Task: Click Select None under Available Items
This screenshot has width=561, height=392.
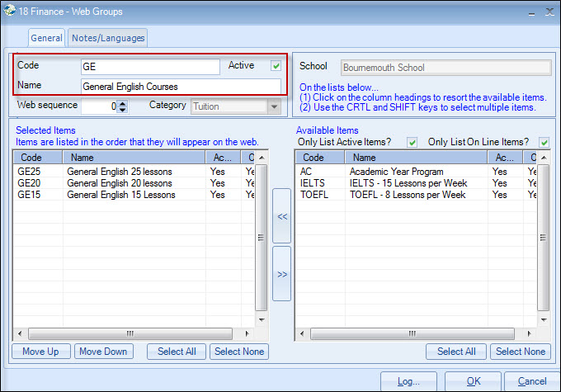Action: pyautogui.click(x=519, y=352)
